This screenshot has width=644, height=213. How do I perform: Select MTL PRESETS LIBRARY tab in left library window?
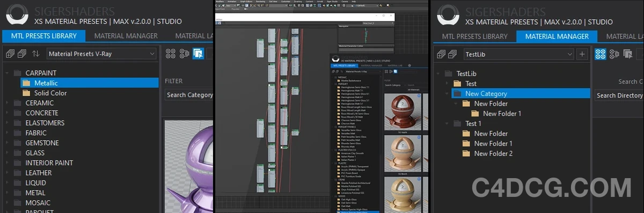tap(44, 36)
